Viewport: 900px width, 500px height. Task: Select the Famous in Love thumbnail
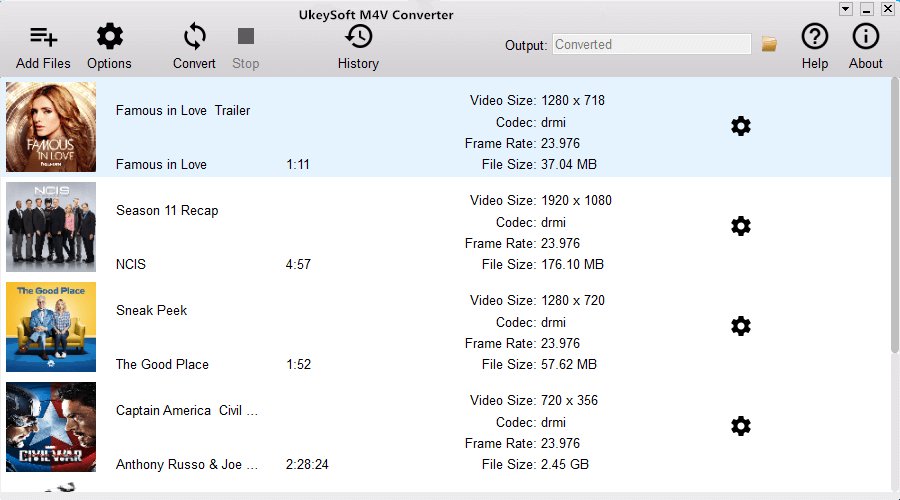point(51,127)
